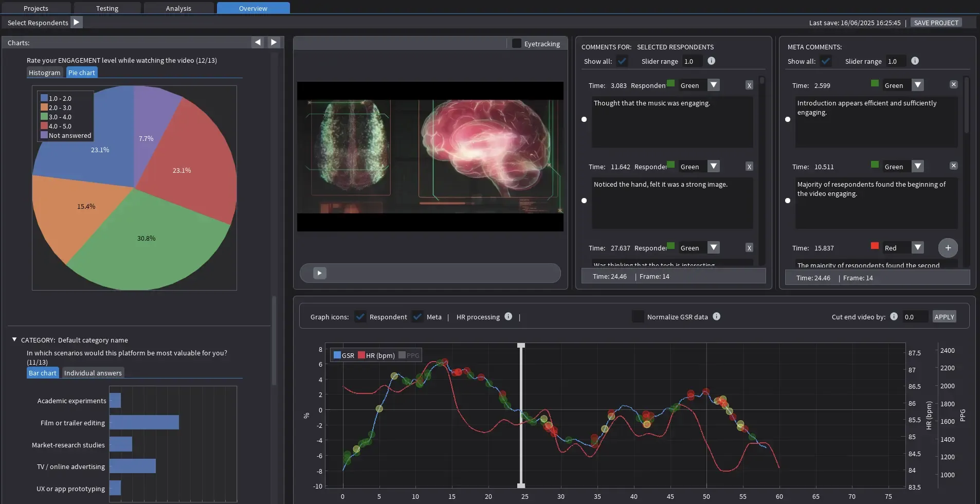Click the arrow icon next to Select Respondents
The height and width of the screenshot is (504, 980).
point(76,22)
